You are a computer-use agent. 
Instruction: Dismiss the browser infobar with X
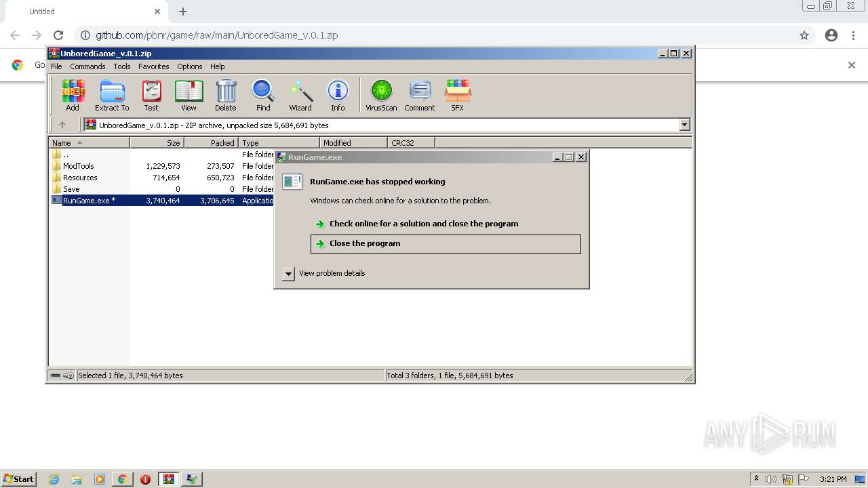tap(852, 65)
